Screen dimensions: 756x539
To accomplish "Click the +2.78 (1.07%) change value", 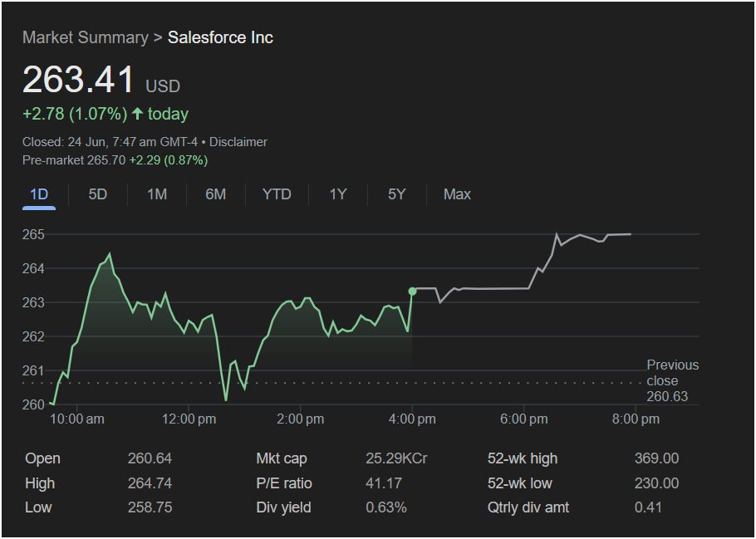I will 75,114.
